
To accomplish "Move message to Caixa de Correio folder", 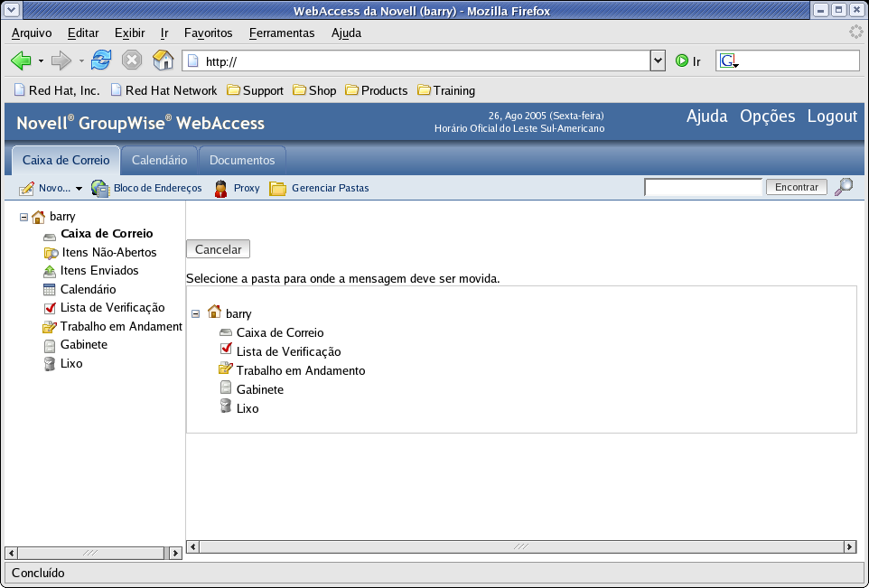I will pos(280,332).
